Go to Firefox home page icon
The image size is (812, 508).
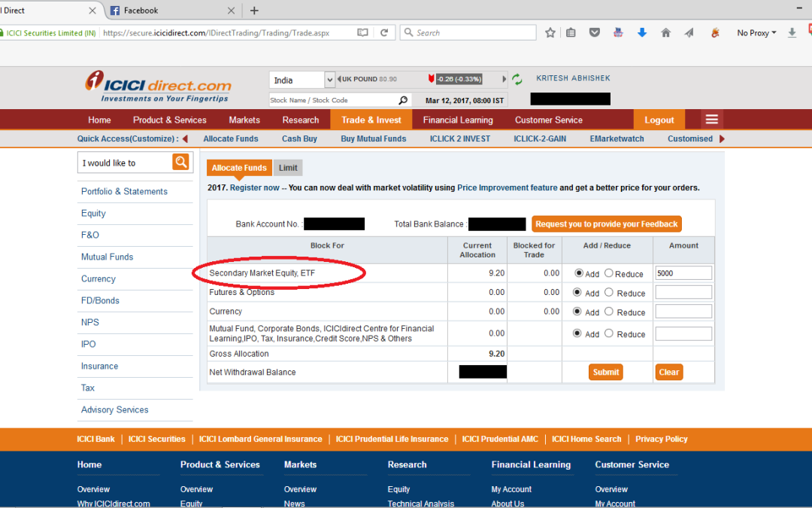click(x=666, y=32)
